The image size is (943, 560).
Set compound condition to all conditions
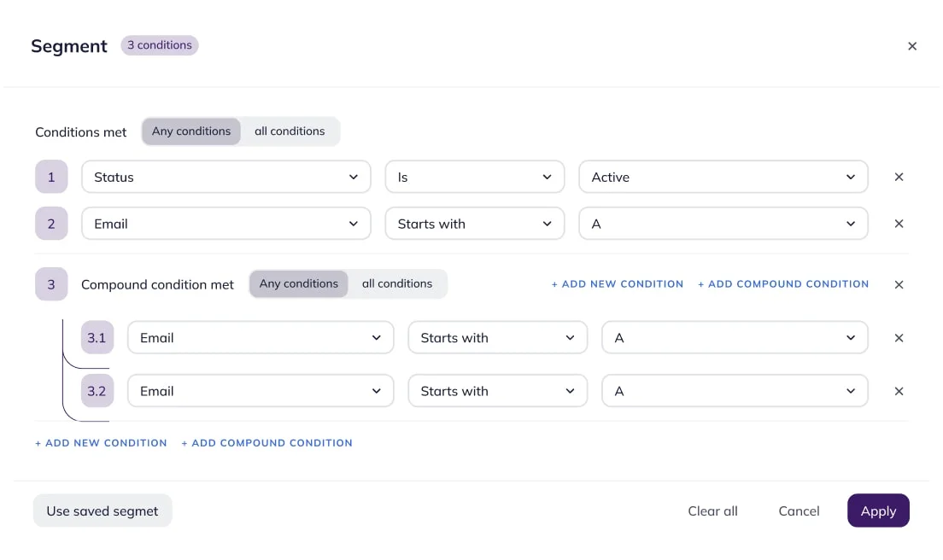point(397,284)
